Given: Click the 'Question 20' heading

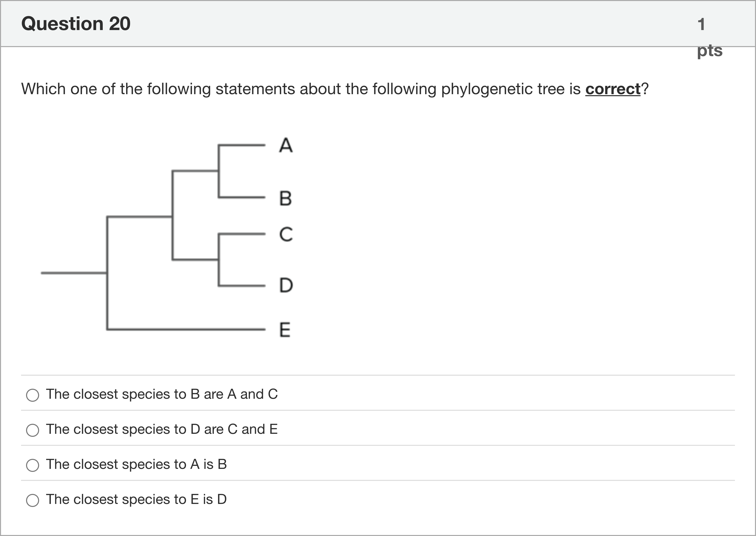Looking at the screenshot, I should [x=76, y=24].
